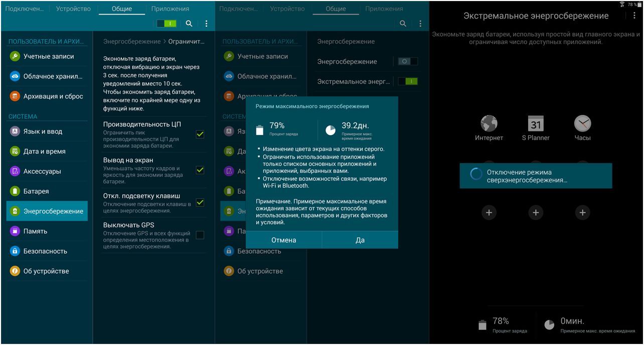644x345 pixels.
Task: Expand Ограничит... breadcrumb in Энергосбережение
Action: (x=187, y=41)
